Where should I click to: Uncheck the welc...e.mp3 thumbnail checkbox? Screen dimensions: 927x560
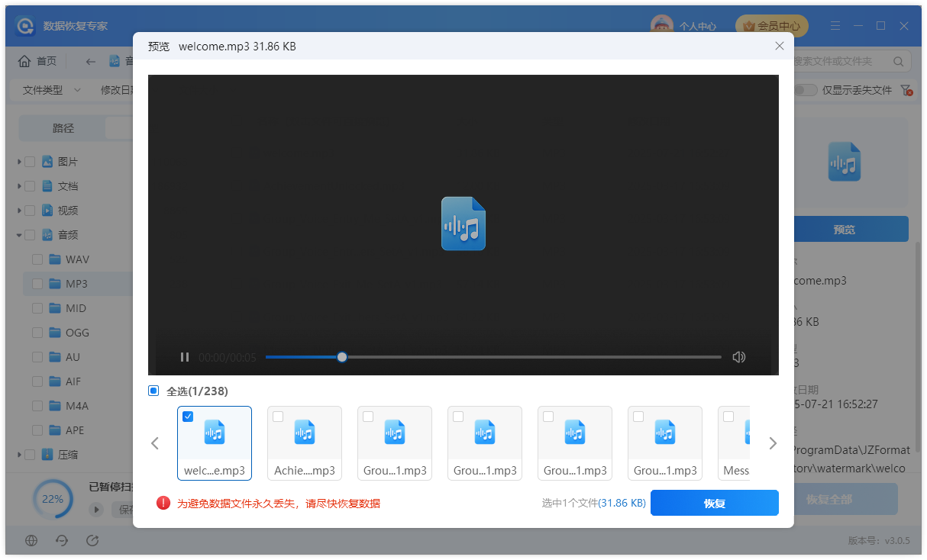coord(188,417)
